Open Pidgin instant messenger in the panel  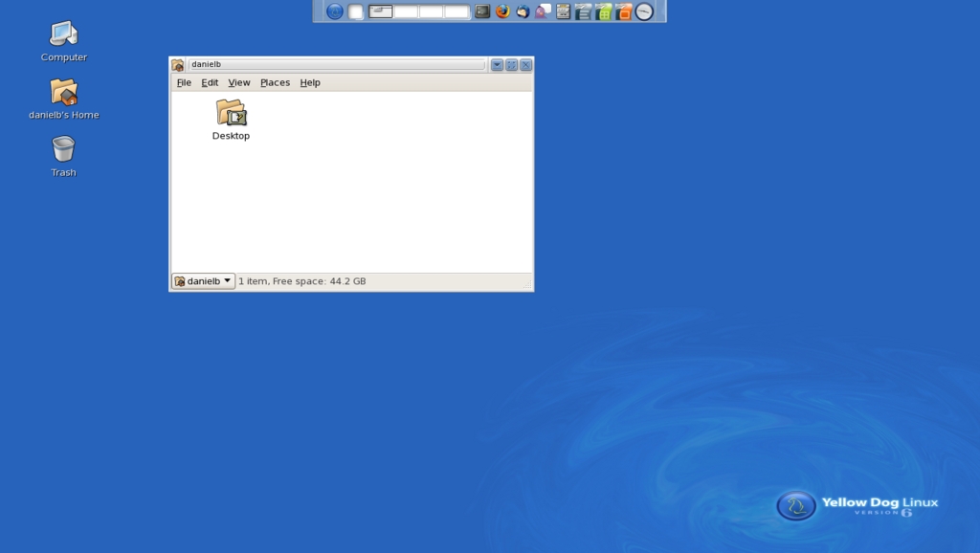(x=543, y=11)
